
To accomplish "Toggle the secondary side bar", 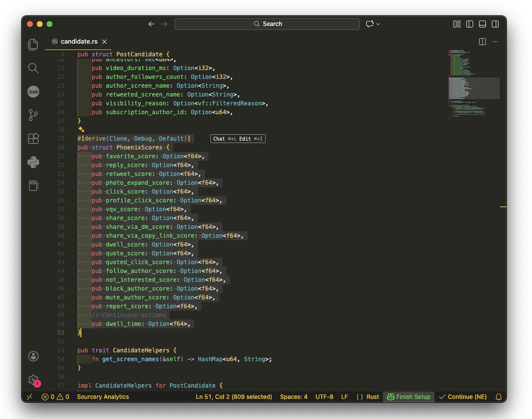I will tap(495, 24).
